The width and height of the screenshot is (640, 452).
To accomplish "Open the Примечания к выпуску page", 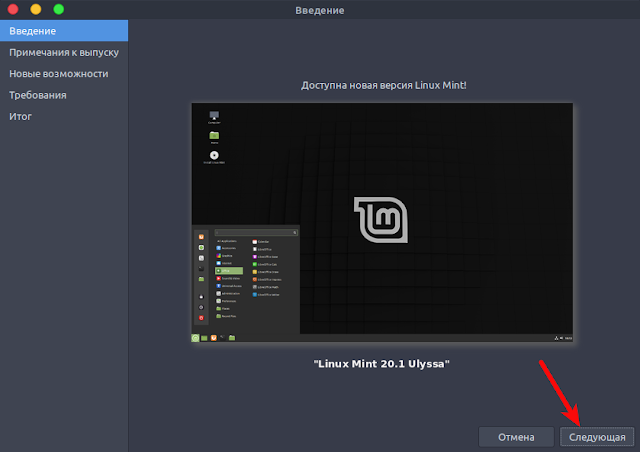I will click(64, 52).
